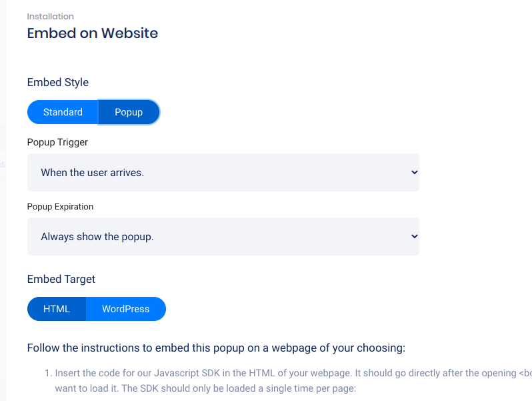The image size is (532, 401).
Task: Open the Popup Trigger dropdown
Action: pyautogui.click(x=223, y=172)
